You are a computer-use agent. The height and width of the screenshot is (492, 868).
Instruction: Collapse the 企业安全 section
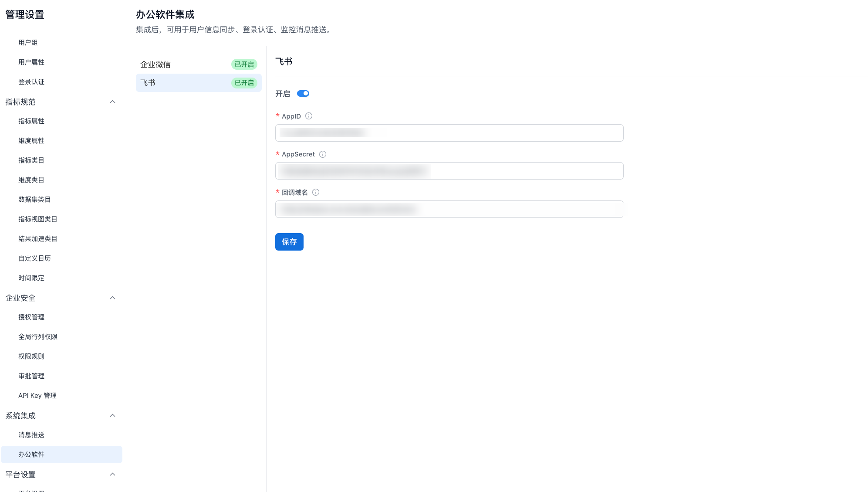112,298
